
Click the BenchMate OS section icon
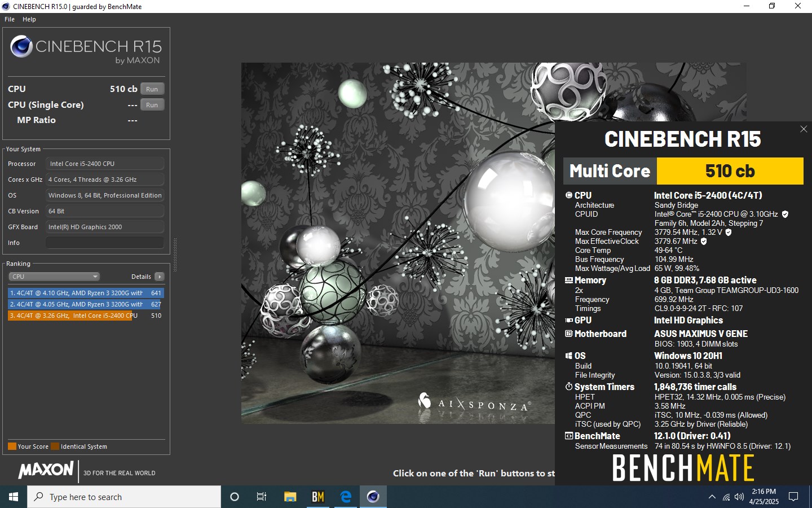[x=569, y=356]
